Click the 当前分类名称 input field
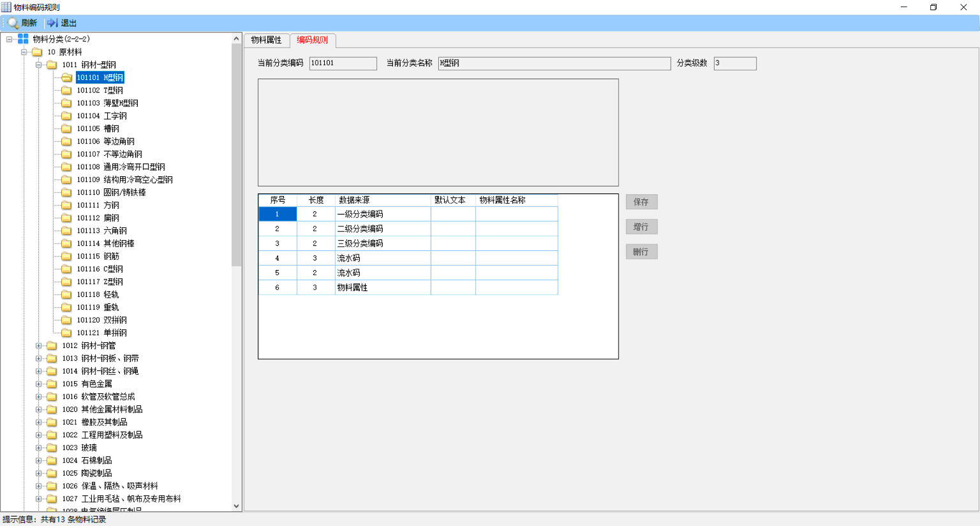 (x=554, y=63)
